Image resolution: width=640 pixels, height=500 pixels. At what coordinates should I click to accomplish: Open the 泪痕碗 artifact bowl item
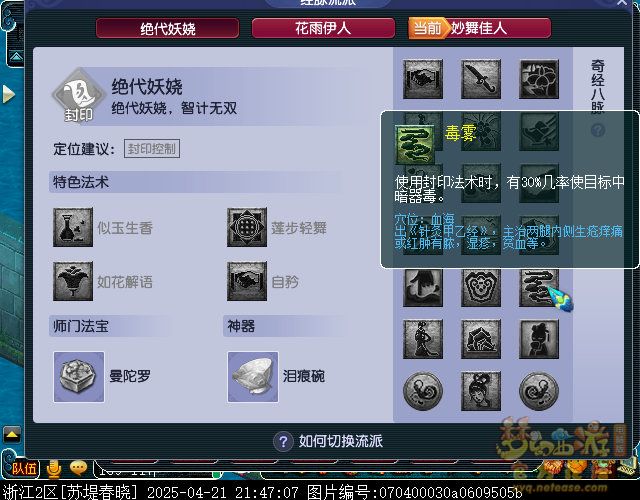pos(253,377)
